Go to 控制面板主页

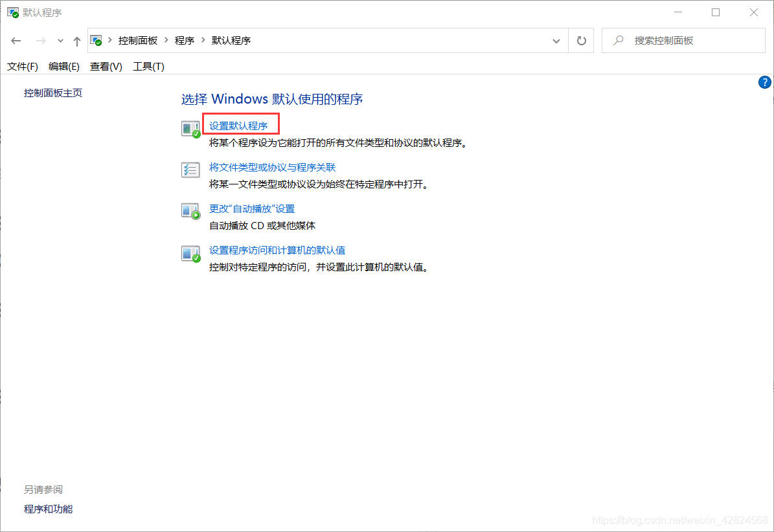[53, 93]
